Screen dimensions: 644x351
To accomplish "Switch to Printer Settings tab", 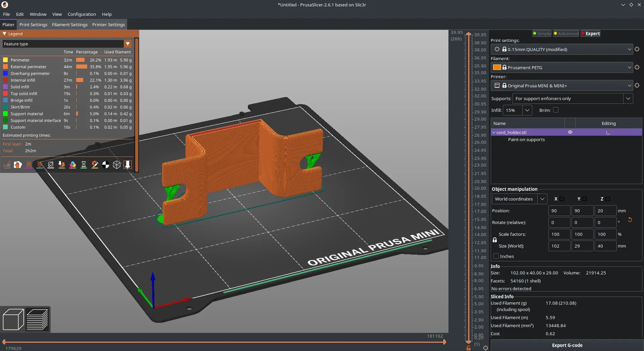I will (x=108, y=25).
